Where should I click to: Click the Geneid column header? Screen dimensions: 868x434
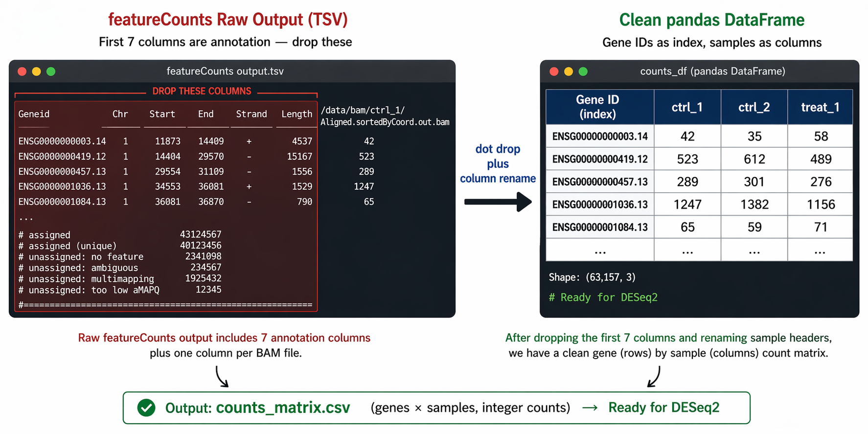(34, 114)
